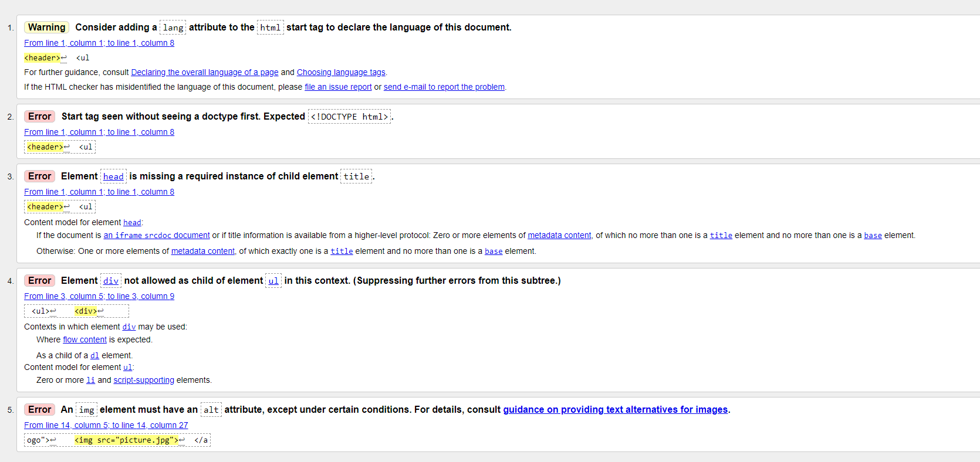The height and width of the screenshot is (462, 980).
Task: Open 'flow content' link
Action: point(85,339)
